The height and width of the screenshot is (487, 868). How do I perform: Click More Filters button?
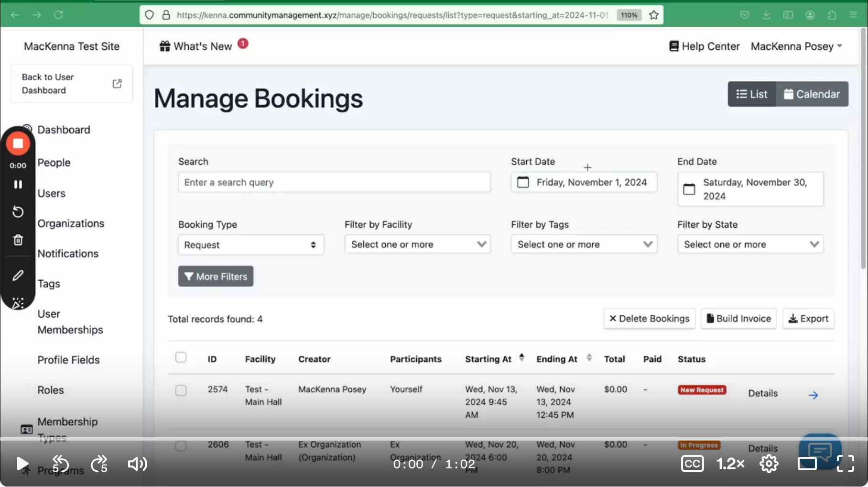pyautogui.click(x=216, y=277)
